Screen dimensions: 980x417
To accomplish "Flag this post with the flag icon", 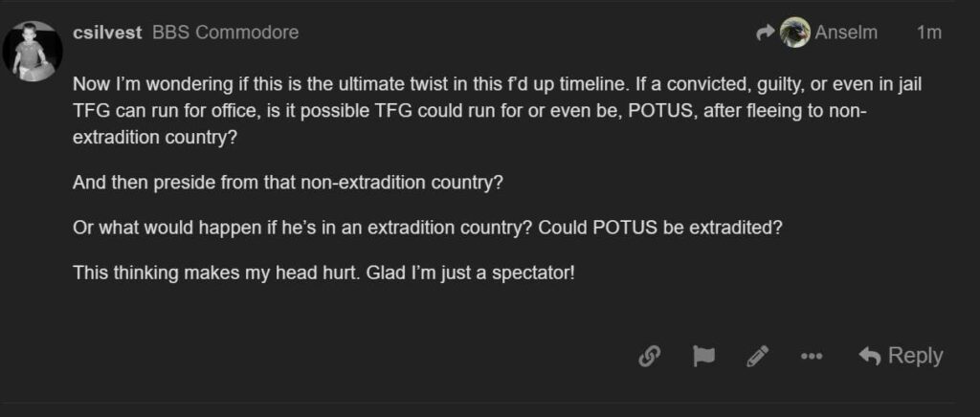I will coord(703,357).
